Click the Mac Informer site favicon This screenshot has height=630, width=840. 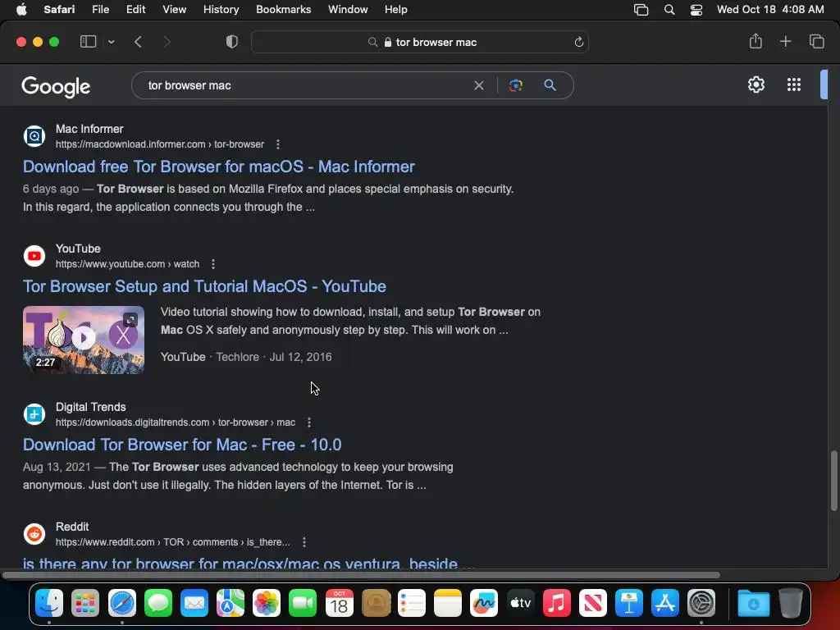[x=34, y=136]
